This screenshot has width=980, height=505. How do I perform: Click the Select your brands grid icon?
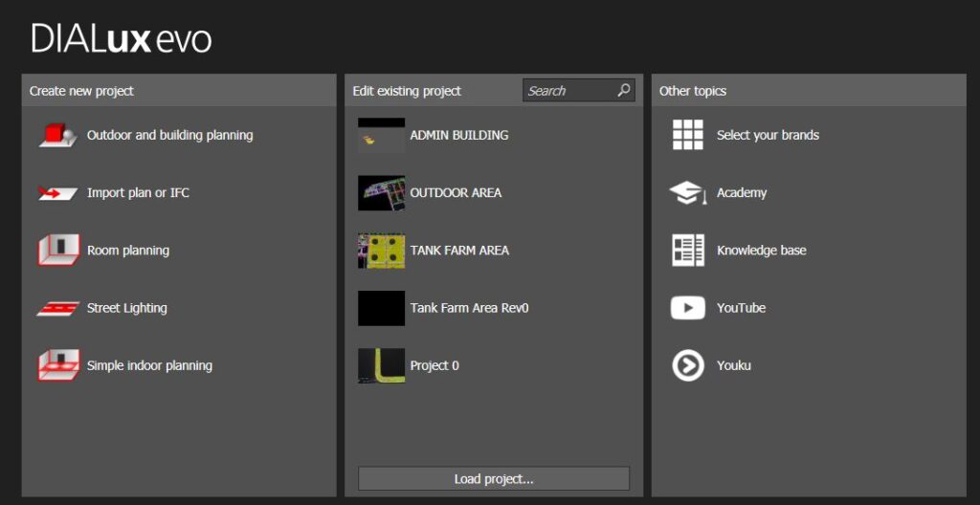(x=687, y=136)
